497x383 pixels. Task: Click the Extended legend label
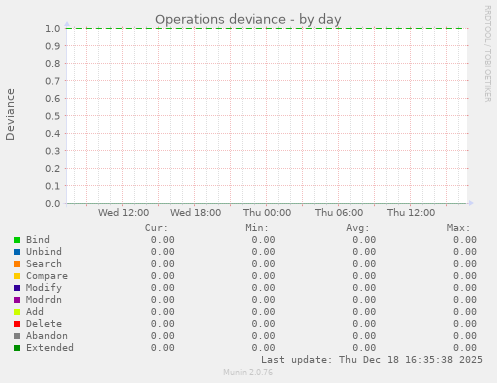point(50,348)
